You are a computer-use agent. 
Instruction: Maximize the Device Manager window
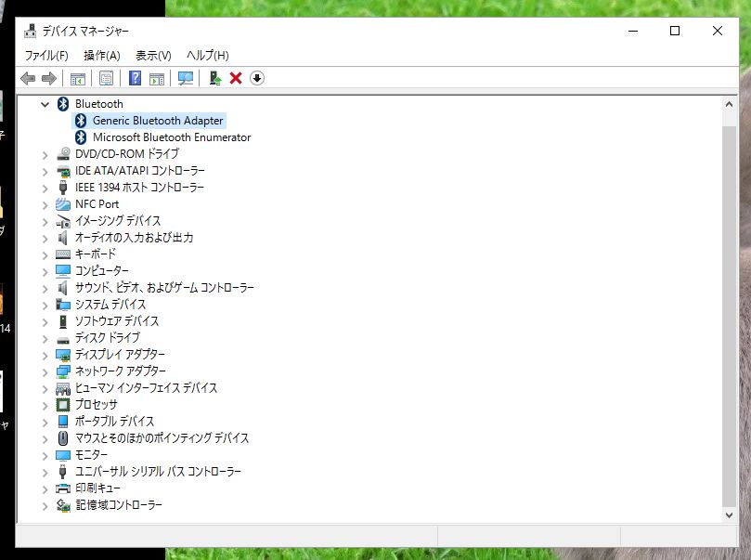click(675, 32)
